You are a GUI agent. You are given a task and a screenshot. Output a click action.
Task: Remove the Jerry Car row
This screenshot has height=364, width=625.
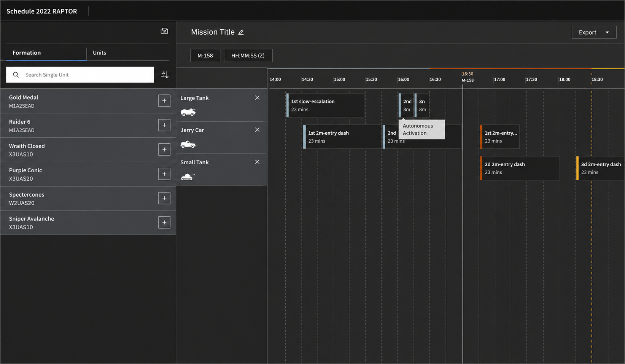pyautogui.click(x=257, y=130)
